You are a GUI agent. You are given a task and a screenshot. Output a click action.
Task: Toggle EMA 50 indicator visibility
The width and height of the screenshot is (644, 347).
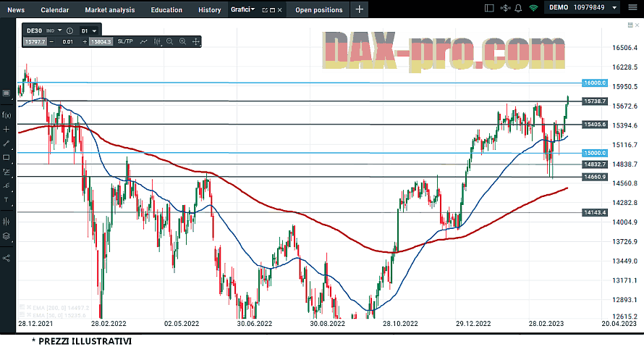[x=22, y=315]
